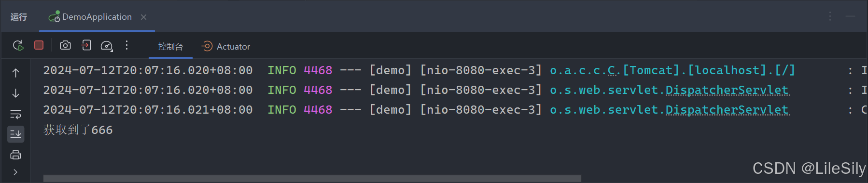Open more actions three-dot toolbar menu
868x183 pixels.
(126, 45)
